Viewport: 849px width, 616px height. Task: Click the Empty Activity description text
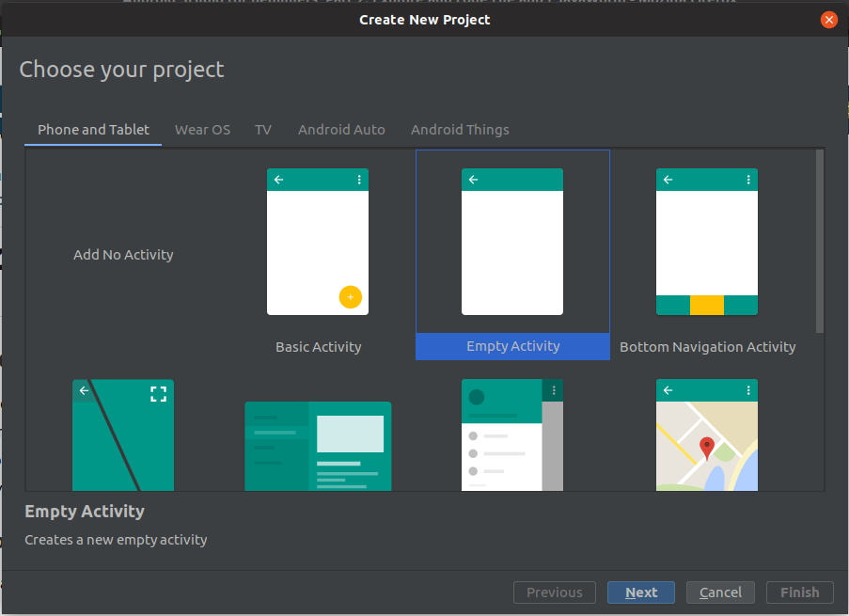(x=116, y=540)
